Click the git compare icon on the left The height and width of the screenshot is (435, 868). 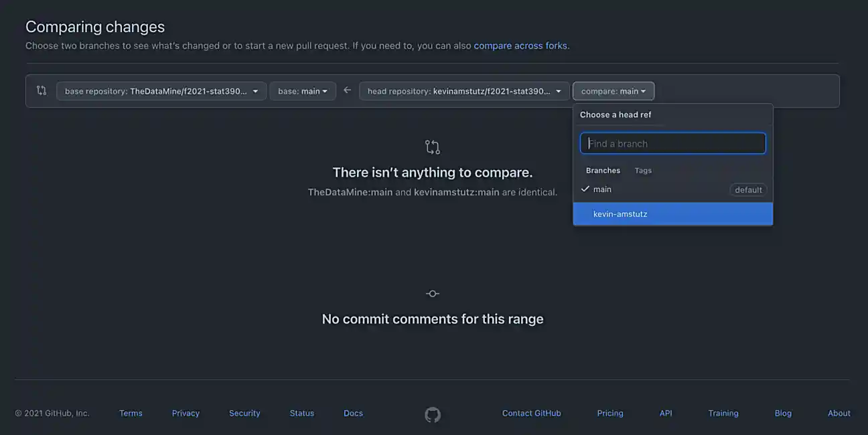41,90
